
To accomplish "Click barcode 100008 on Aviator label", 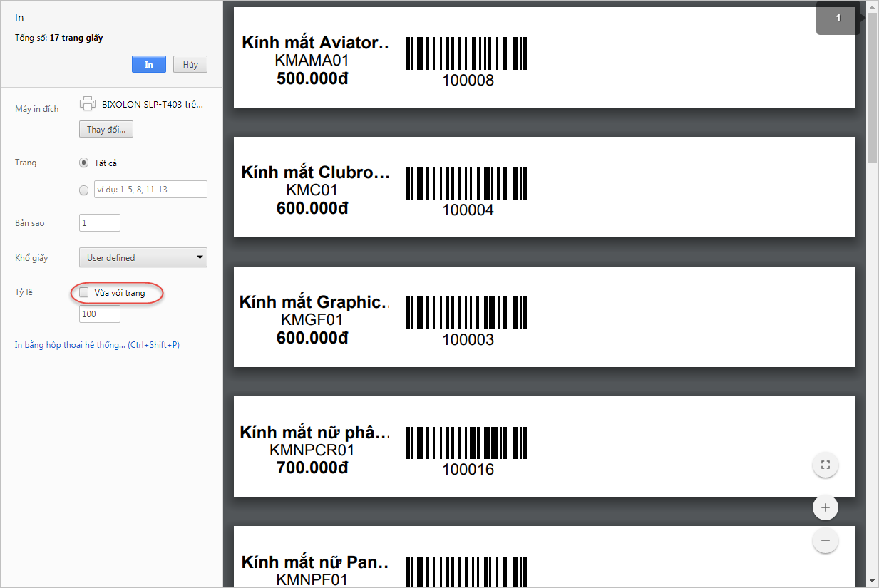I will tap(467, 53).
